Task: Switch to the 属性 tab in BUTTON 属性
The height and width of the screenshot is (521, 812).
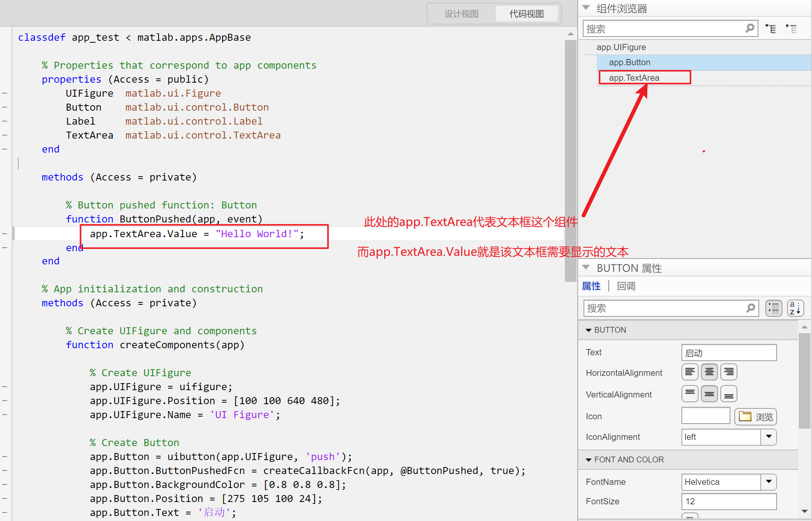Action: click(591, 286)
